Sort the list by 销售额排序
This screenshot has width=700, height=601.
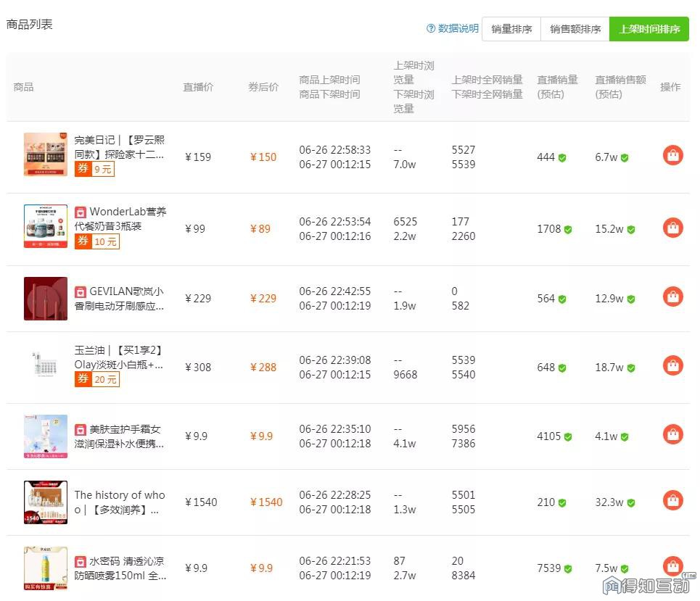575,29
